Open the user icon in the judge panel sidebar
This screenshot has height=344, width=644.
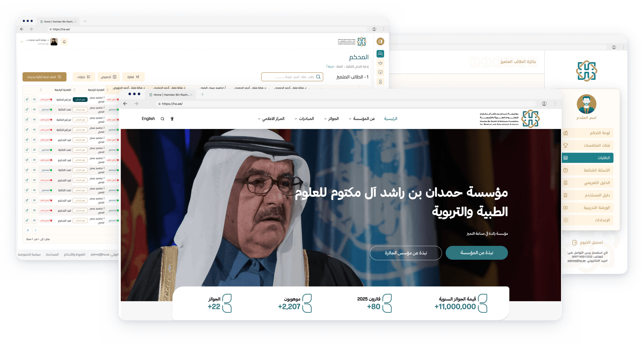(x=380, y=82)
